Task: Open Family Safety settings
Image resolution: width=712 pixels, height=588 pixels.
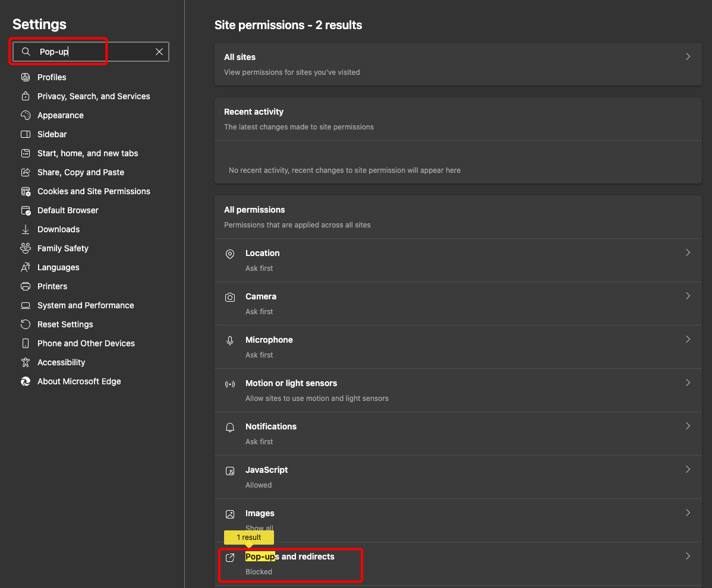Action: click(x=62, y=248)
